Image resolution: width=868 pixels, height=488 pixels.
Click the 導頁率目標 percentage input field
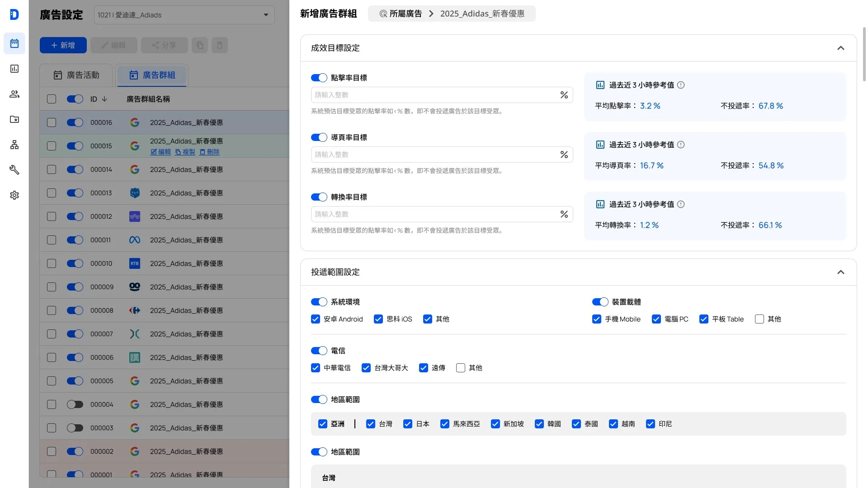click(442, 155)
